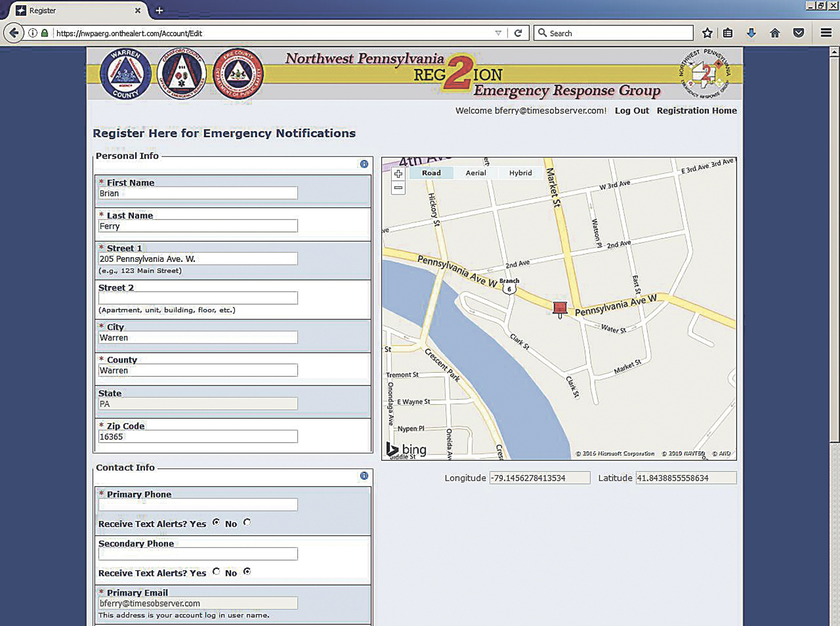This screenshot has width=840, height=626.
Task: Zoom in using the map plus control
Action: pyautogui.click(x=398, y=173)
